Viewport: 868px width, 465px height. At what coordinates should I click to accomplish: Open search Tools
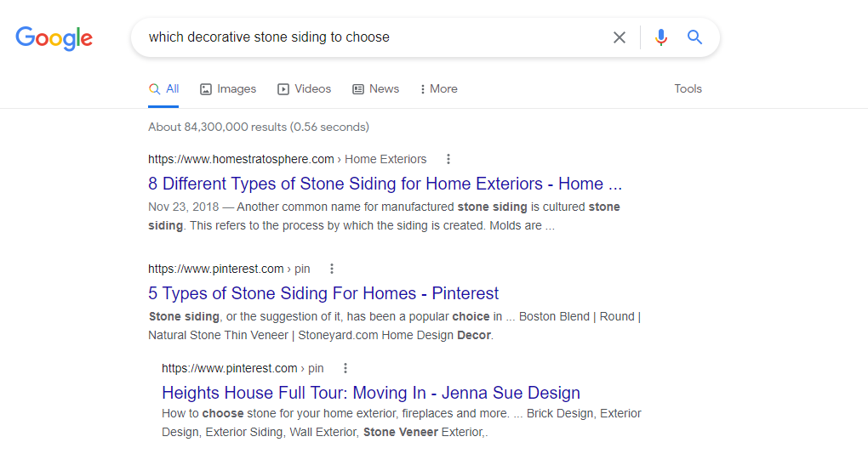point(688,89)
